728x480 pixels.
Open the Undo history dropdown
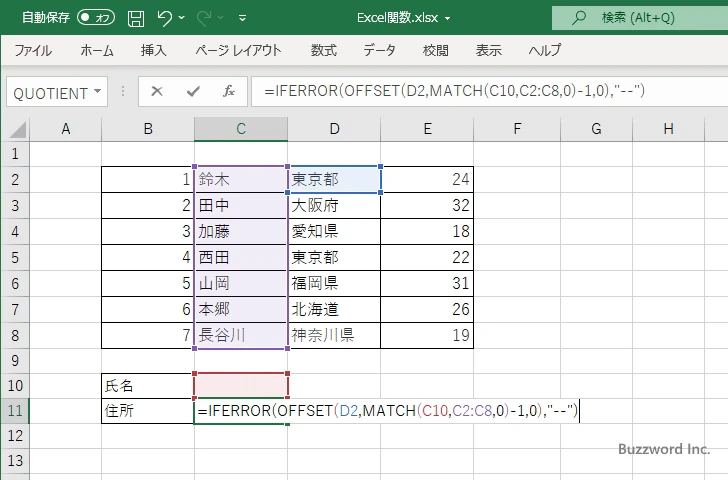point(182,18)
